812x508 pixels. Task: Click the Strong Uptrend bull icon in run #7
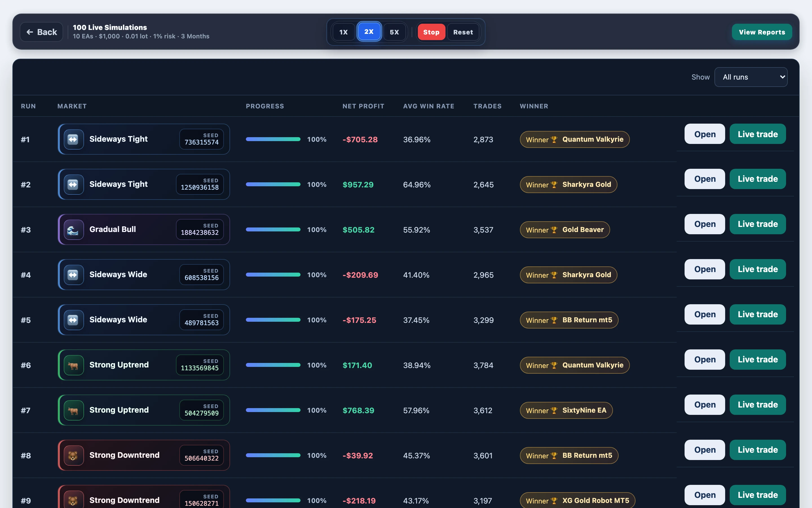(74, 410)
